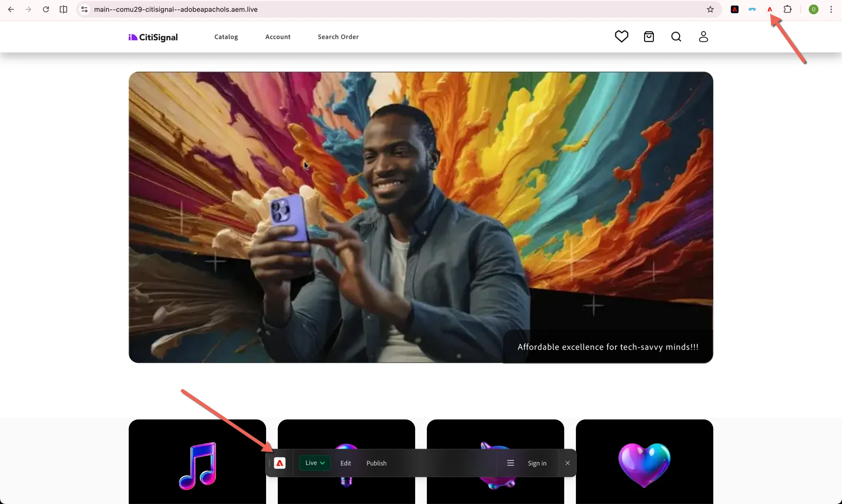
Task: Open the Account menu
Action: 278,37
